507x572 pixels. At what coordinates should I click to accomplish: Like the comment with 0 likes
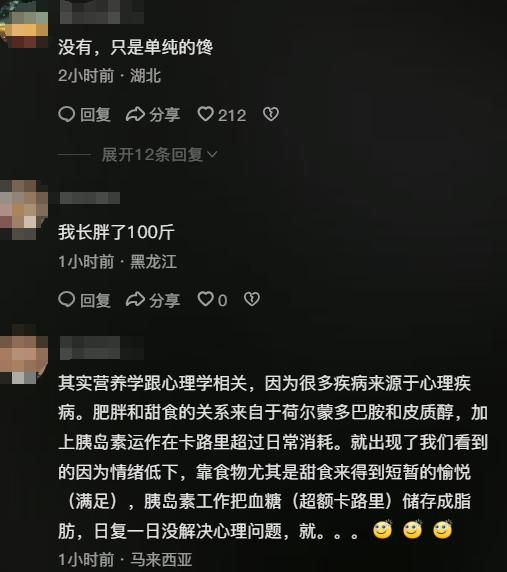(x=205, y=299)
